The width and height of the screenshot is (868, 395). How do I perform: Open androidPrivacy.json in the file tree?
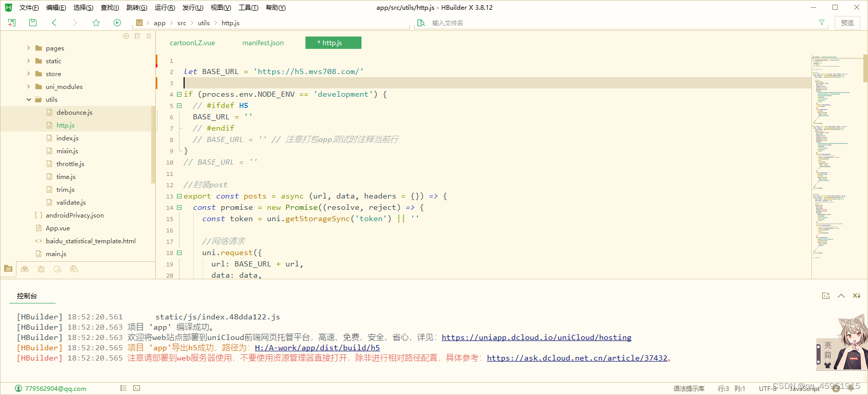(75, 215)
